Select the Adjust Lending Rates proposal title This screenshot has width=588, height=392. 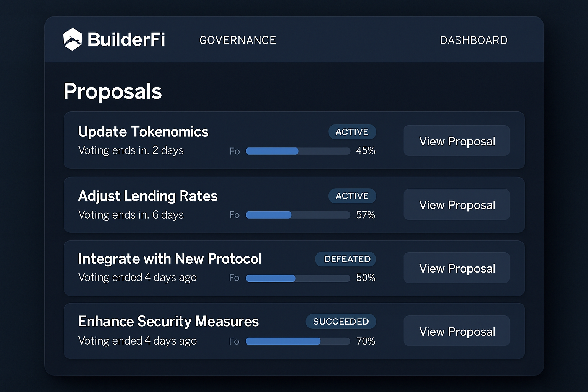[x=148, y=196]
